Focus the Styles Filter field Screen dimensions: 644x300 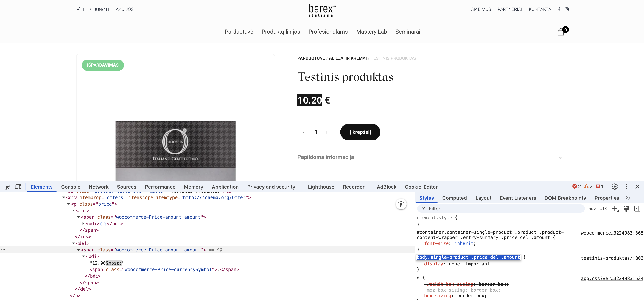coord(500,209)
